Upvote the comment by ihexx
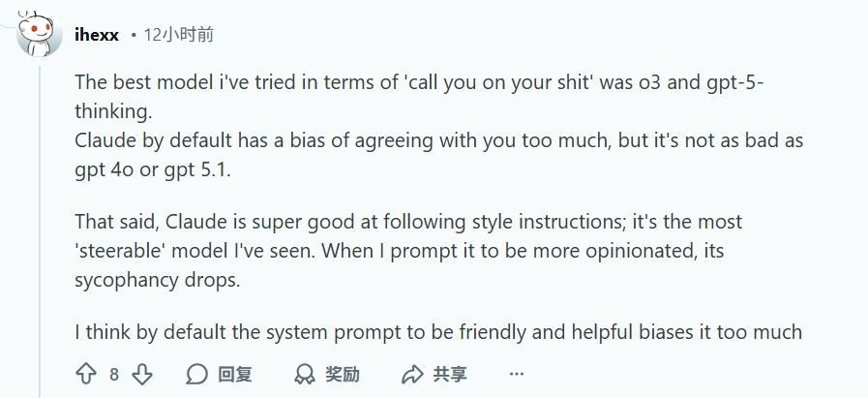This screenshot has height=398, width=868. [86, 374]
